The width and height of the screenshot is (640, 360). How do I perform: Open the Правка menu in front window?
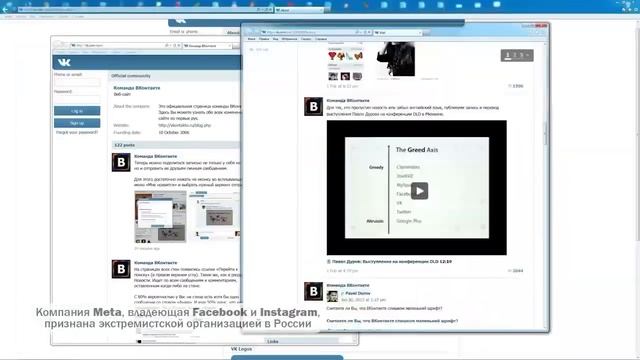coord(264,39)
